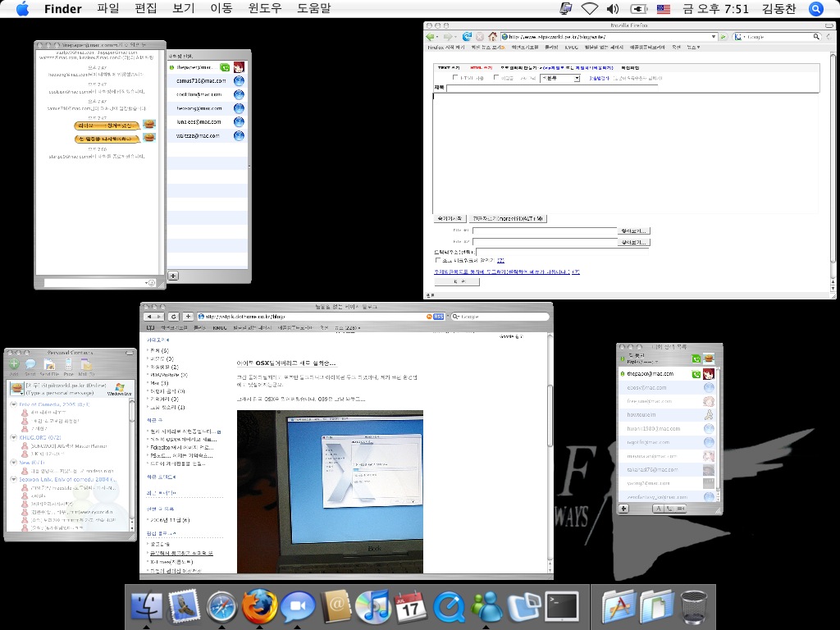Image resolution: width=840 pixels, height=630 pixels.
Task: Open the 편집 menu in menu bar
Action: click(x=145, y=9)
